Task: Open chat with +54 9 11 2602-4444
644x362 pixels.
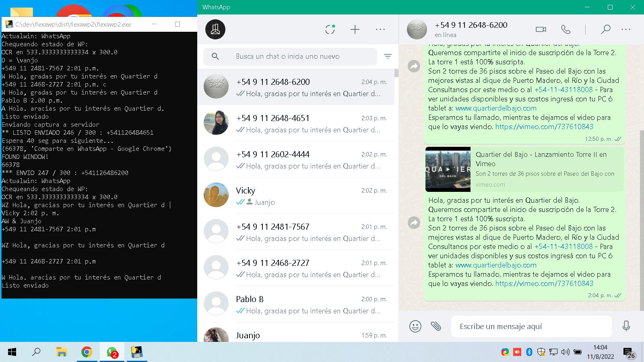Action: (296, 159)
